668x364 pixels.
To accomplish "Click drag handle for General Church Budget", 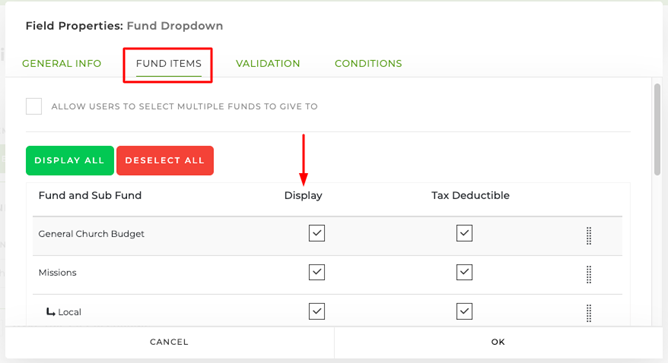I will [x=589, y=236].
